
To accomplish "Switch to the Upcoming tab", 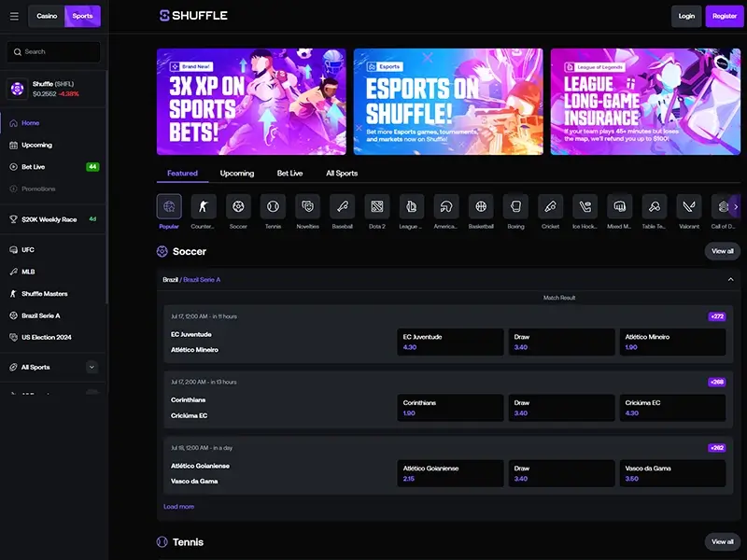I will [x=237, y=174].
